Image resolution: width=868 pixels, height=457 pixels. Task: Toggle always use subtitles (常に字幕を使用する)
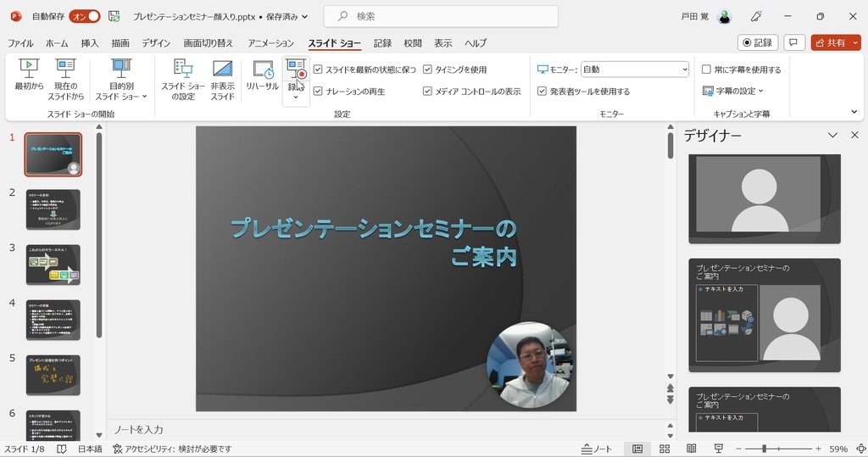click(741, 70)
